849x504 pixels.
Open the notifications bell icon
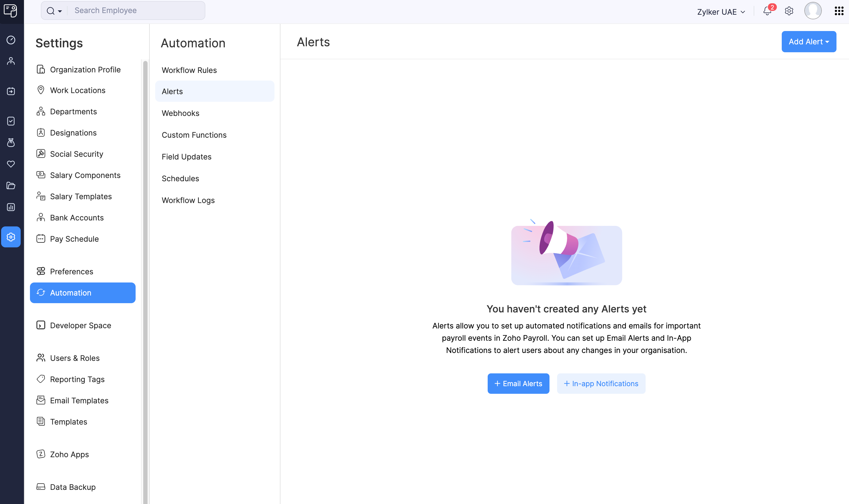pos(767,11)
